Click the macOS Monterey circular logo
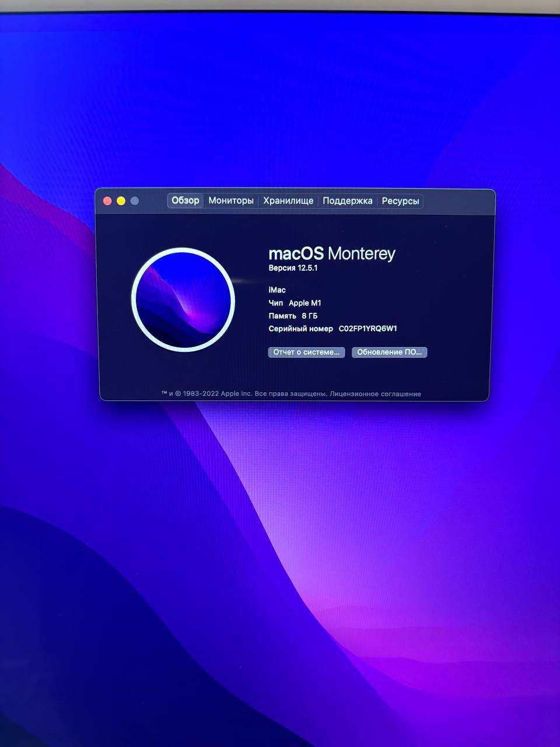The height and width of the screenshot is (747, 560). point(183,300)
